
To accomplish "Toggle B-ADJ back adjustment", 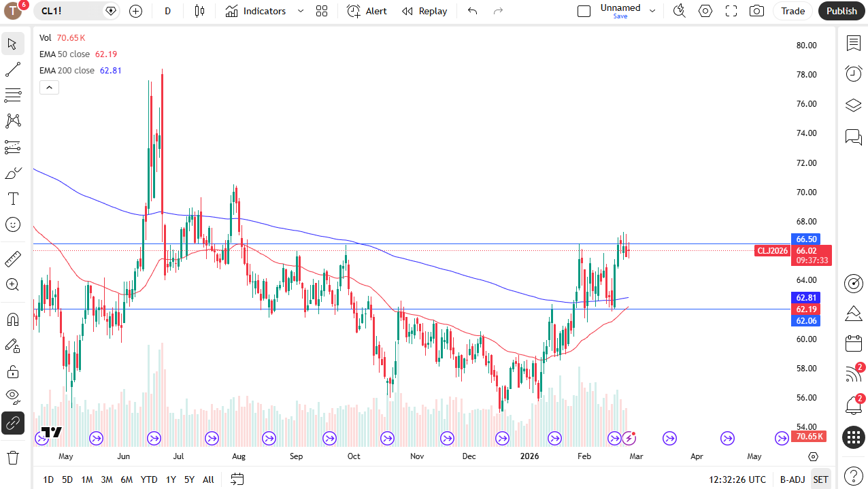I will click(792, 479).
